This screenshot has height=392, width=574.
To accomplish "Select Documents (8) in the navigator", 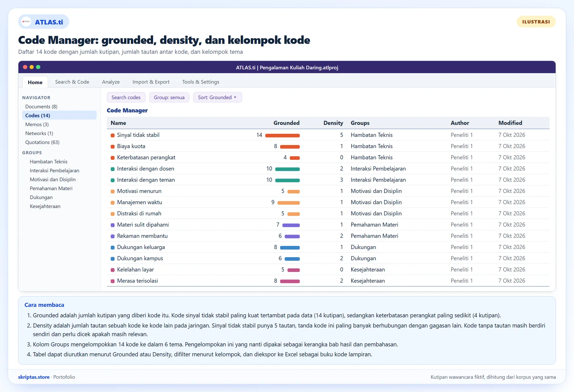I will 59,106.
